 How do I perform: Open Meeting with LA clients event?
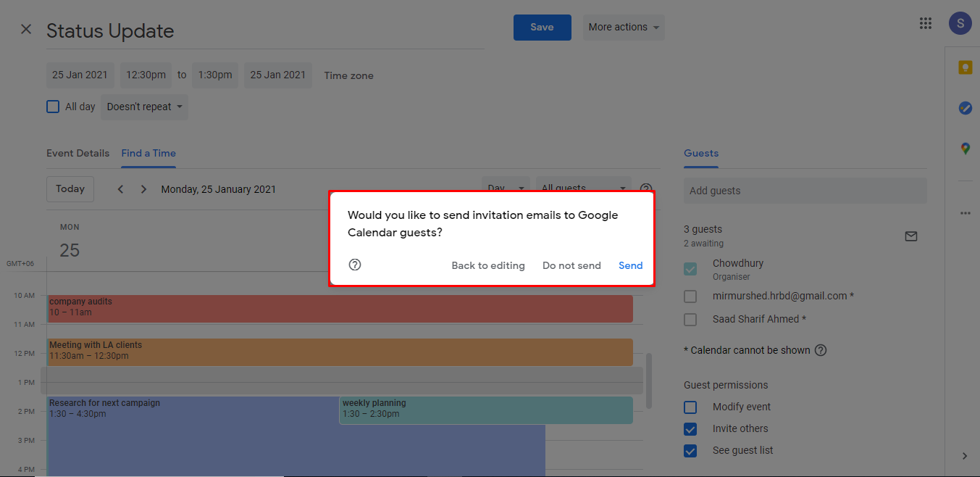340,352
